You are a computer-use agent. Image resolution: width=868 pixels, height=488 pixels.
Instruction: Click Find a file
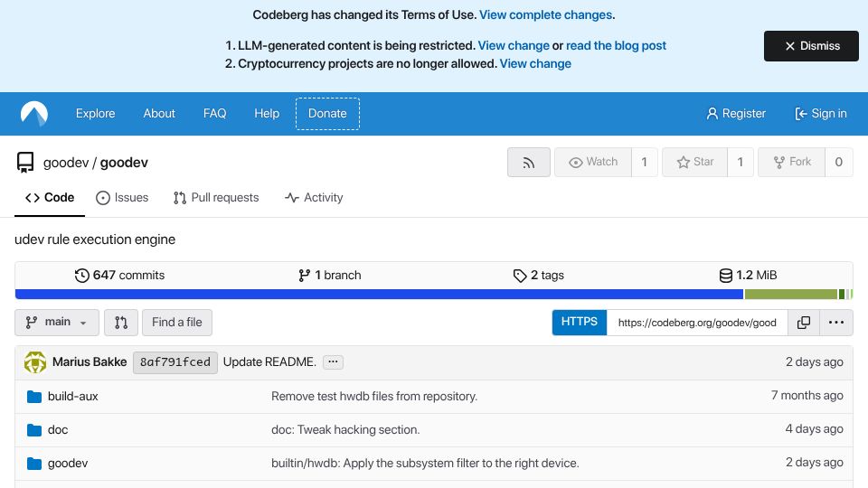coord(177,323)
